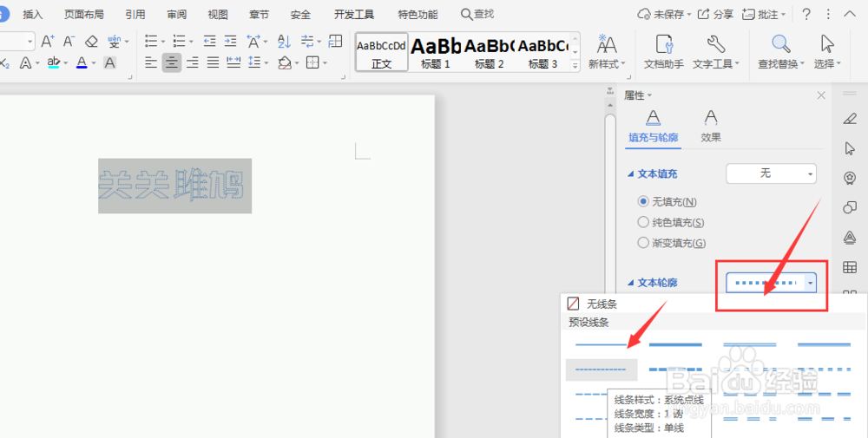Clear formatting with the eraser icon

pos(91,42)
